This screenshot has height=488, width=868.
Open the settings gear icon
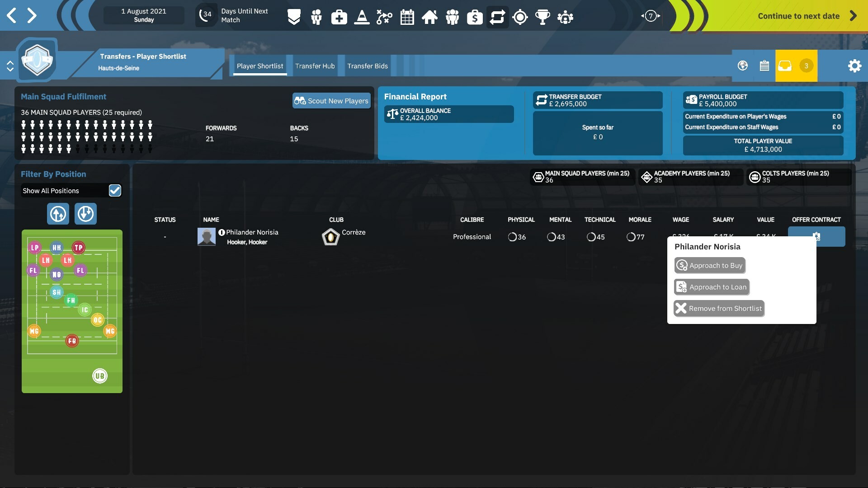point(855,66)
